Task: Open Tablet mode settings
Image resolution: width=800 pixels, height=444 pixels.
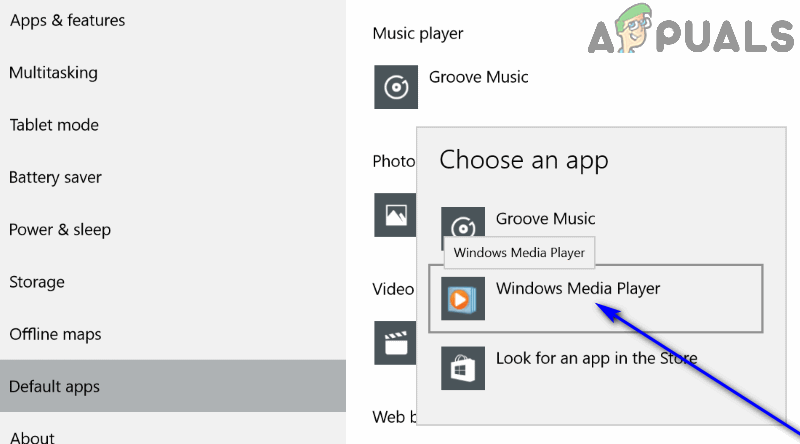Action: click(x=54, y=125)
